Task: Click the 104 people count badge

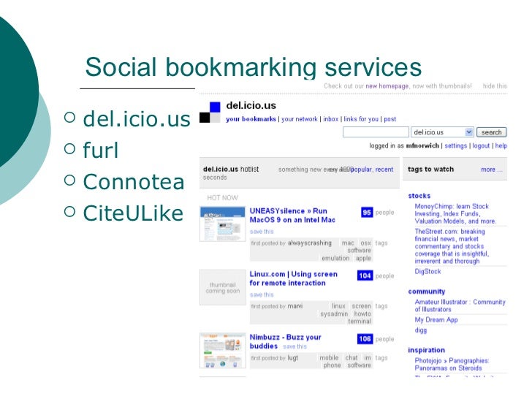Action: [365, 275]
